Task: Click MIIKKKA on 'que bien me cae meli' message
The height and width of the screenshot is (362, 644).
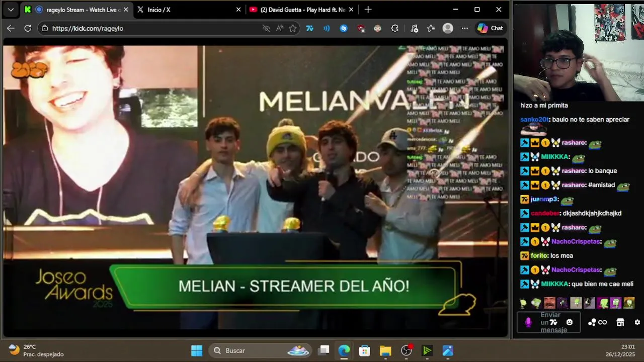Action: click(554, 284)
